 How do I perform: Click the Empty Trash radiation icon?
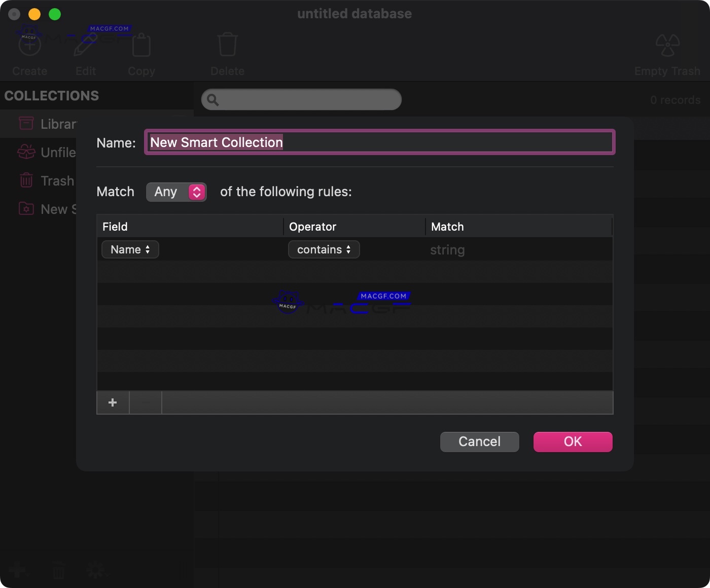pyautogui.click(x=667, y=45)
